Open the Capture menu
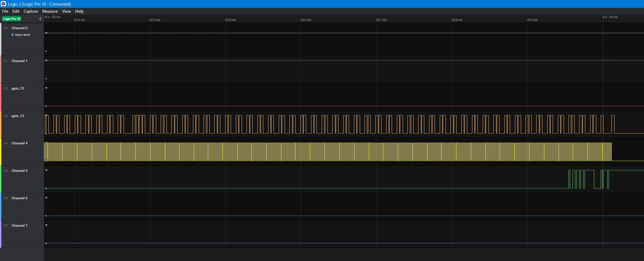 pyautogui.click(x=31, y=11)
